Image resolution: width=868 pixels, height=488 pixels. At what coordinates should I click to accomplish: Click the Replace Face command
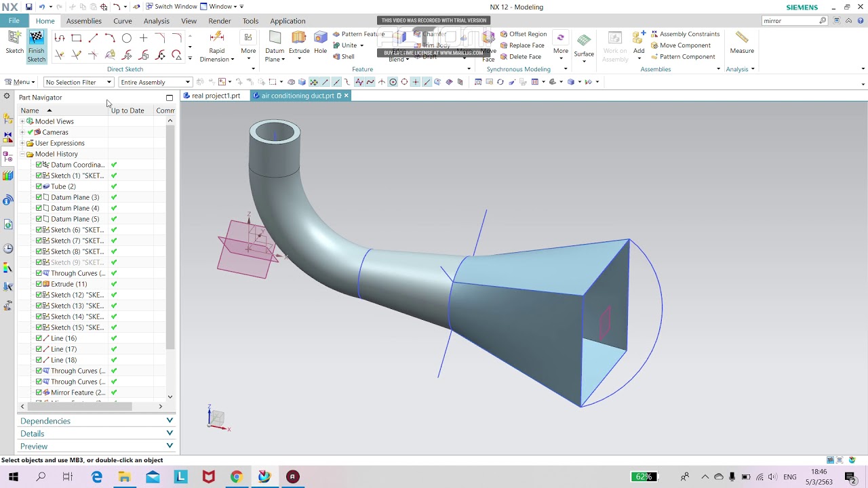(x=522, y=45)
